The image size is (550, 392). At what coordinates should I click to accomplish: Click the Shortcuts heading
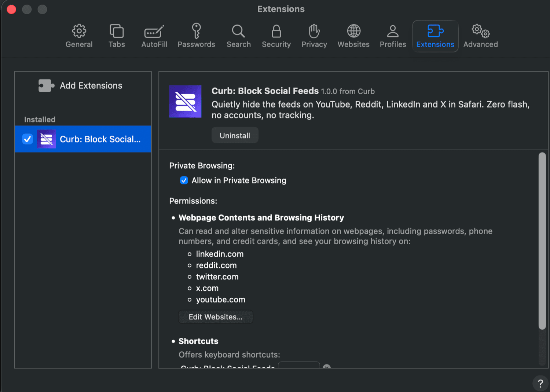tap(198, 341)
